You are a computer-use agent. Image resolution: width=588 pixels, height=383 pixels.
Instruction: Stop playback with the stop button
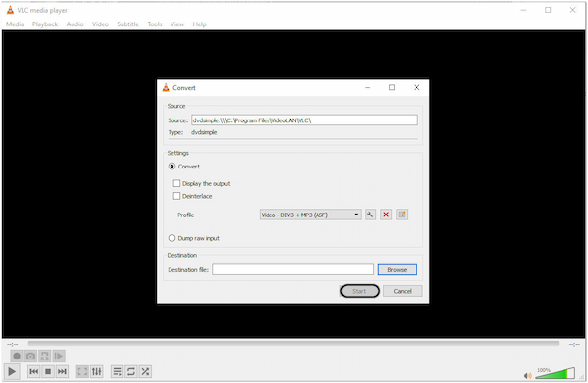[x=48, y=371]
